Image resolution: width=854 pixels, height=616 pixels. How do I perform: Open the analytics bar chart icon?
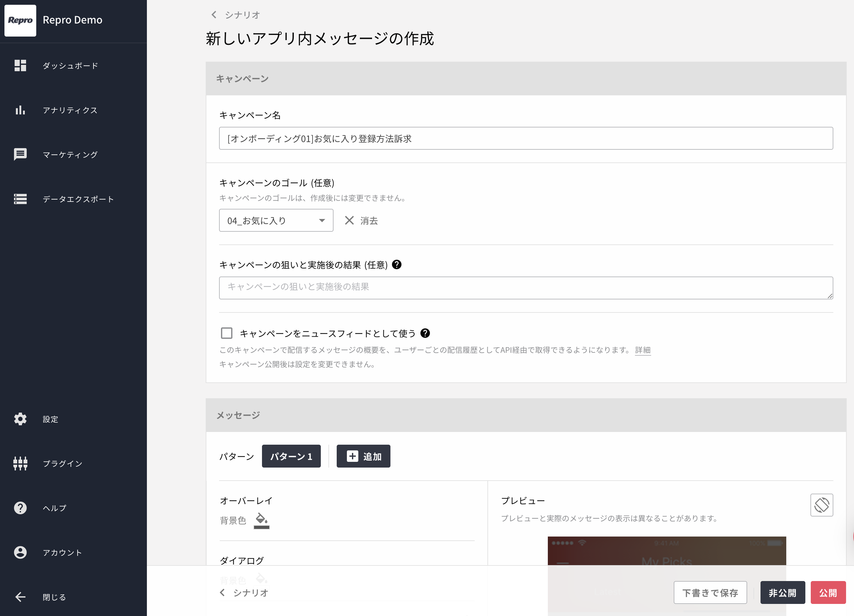pyautogui.click(x=20, y=110)
